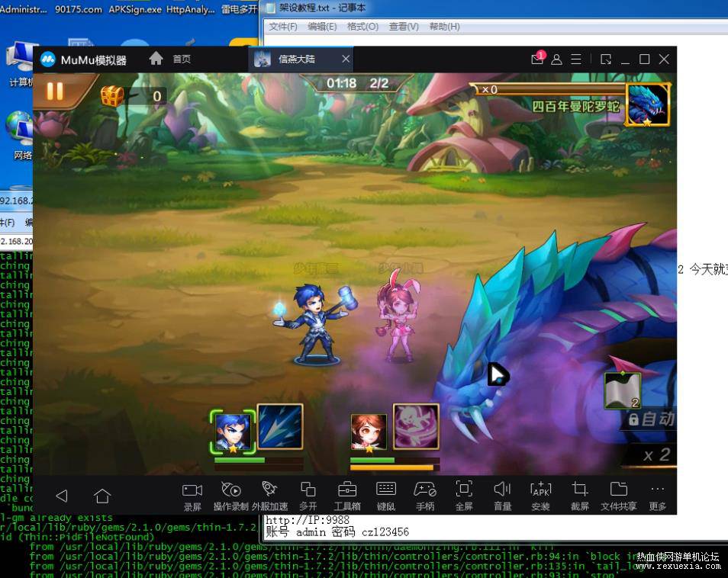This screenshot has height=578, width=728.
Task: Enter 全屏 fullscreen mode
Action: tap(464, 496)
